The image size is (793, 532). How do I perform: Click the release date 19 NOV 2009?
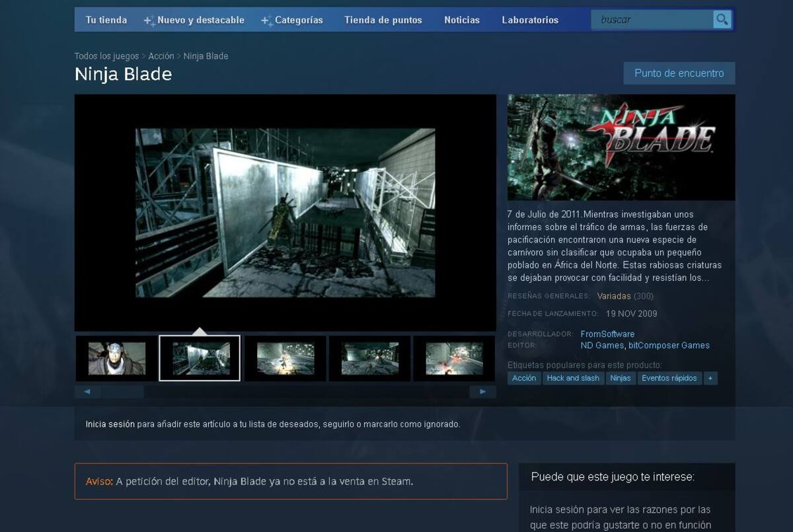pos(631,314)
